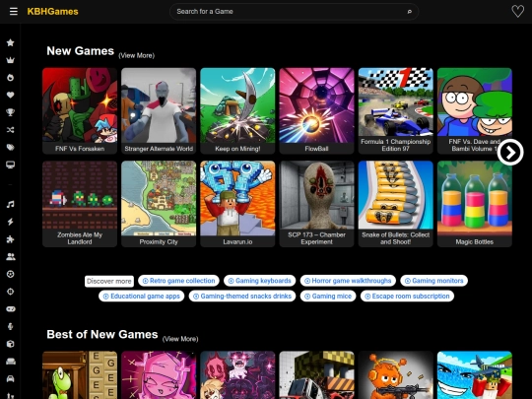The height and width of the screenshot is (399, 532).
Task: Open Stranger Alternate World game
Action: pos(159,111)
